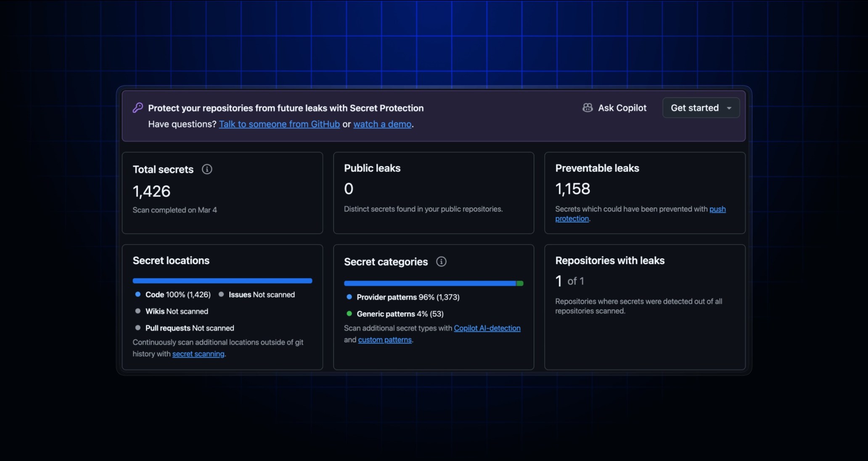This screenshot has width=868, height=461.
Task: Open the watch a demo link
Action: click(382, 124)
